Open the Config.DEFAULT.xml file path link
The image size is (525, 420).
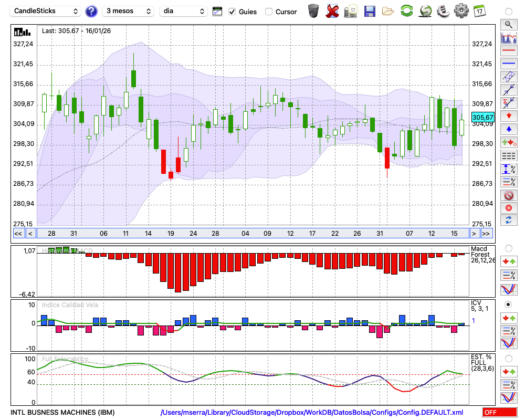[312, 412]
